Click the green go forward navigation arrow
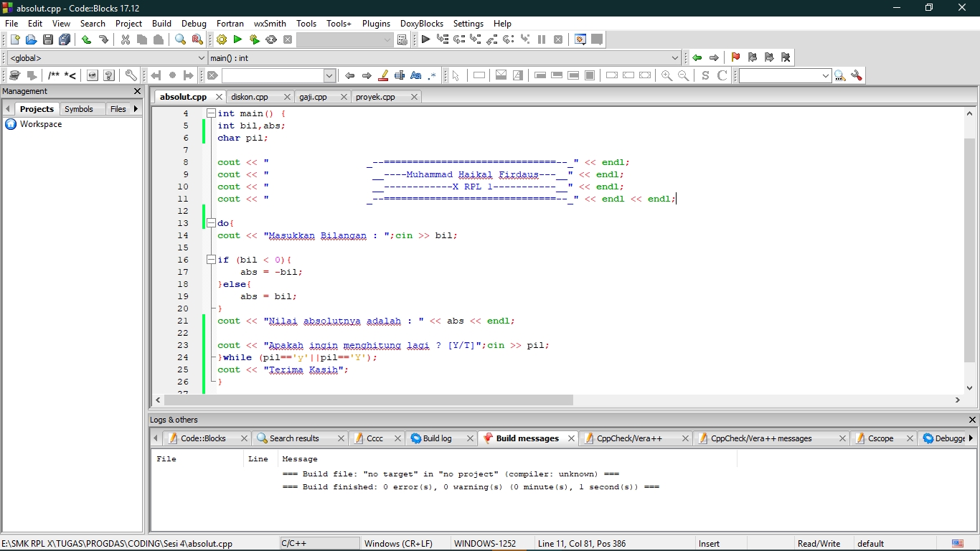Viewport: 980px width, 551px height. click(x=715, y=57)
